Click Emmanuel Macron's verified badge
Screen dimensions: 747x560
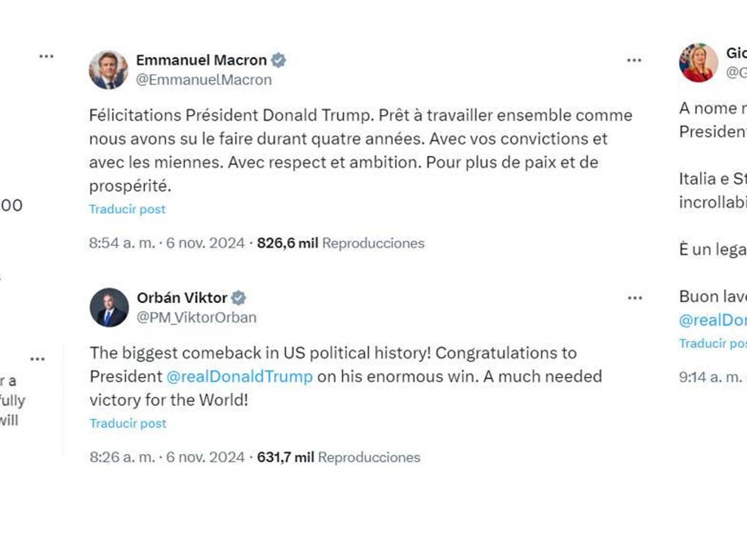(x=280, y=60)
